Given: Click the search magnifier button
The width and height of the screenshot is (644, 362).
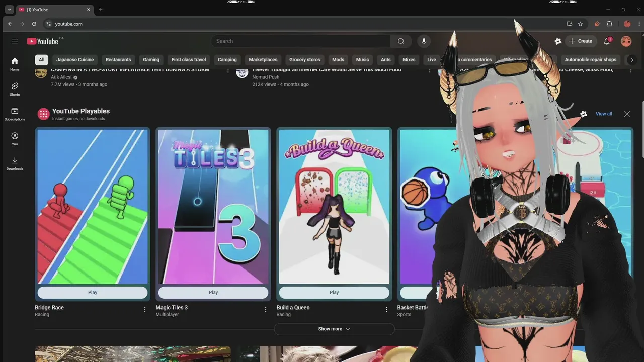Looking at the screenshot, I should [401, 41].
